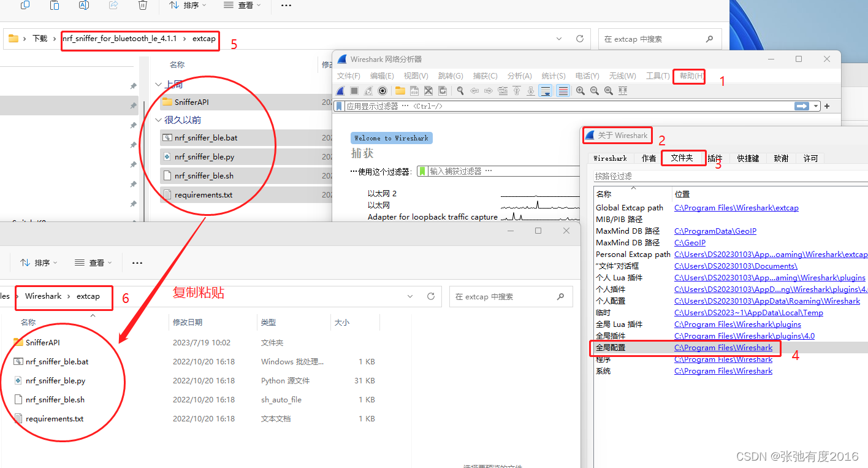Jump to the last packet icon
This screenshot has width=868, height=468.
click(x=531, y=91)
